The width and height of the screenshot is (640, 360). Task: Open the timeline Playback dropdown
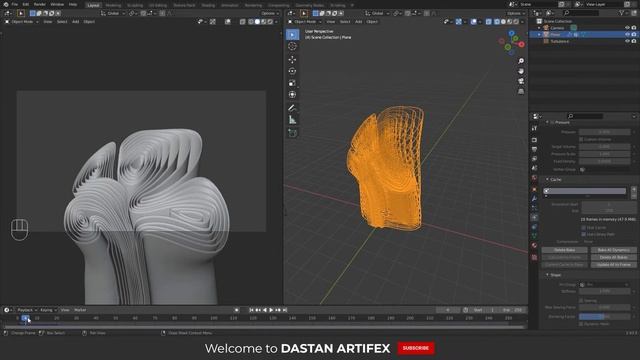click(27, 310)
